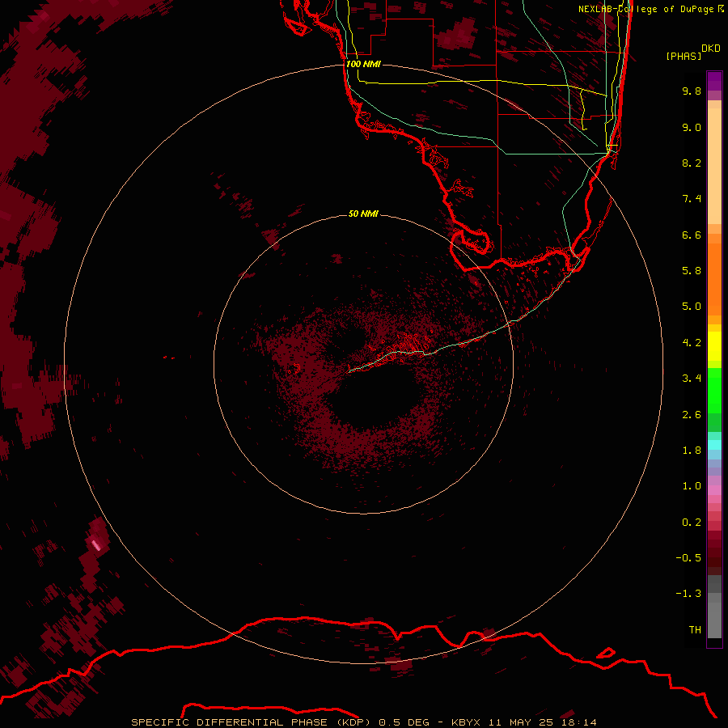This screenshot has width=728, height=728.
Task: Click the -0.5 value on the scale
Action: (x=688, y=558)
